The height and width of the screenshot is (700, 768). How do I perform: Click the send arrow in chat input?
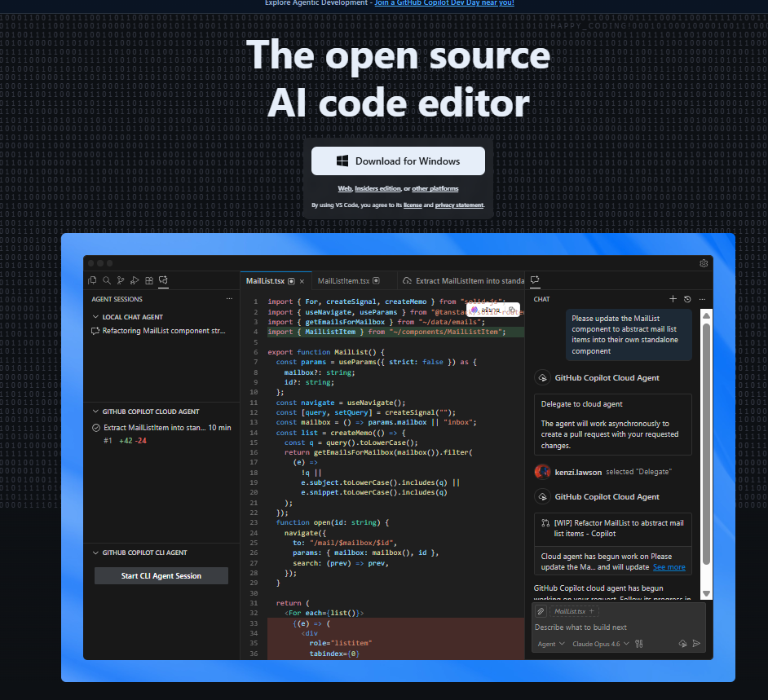click(696, 644)
